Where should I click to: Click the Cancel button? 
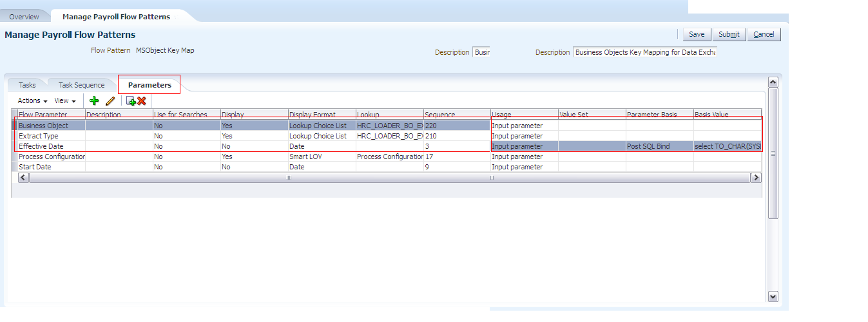point(764,34)
